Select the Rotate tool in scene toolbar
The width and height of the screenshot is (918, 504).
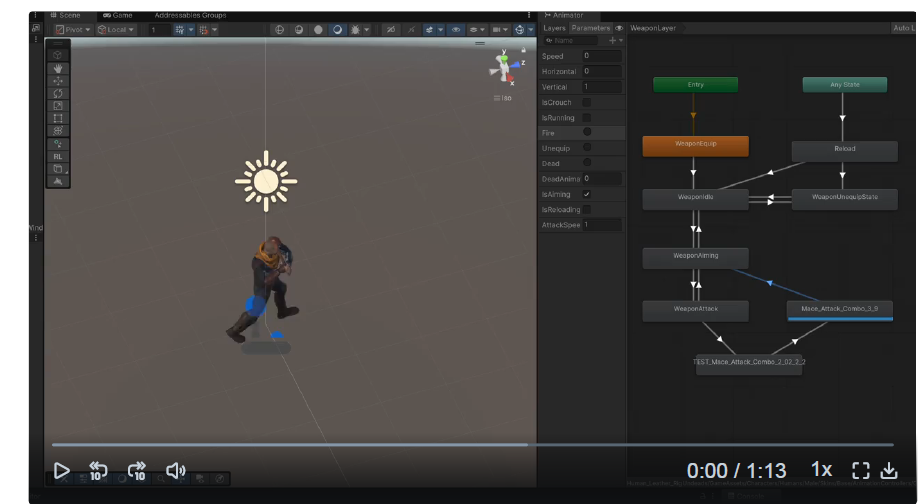pyautogui.click(x=58, y=93)
